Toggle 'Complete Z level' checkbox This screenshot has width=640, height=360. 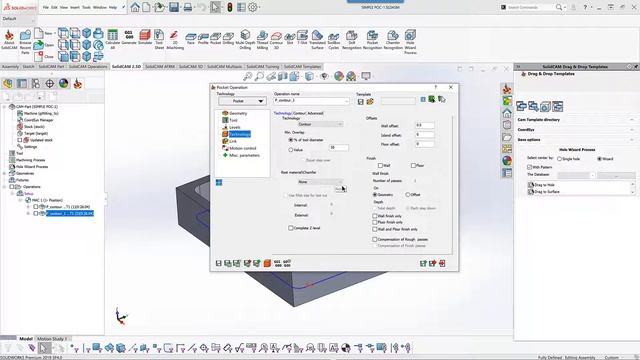291,228
